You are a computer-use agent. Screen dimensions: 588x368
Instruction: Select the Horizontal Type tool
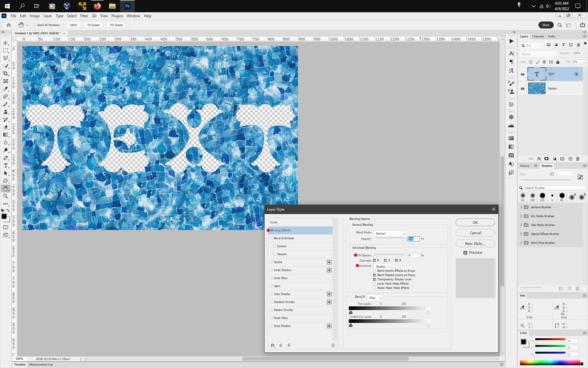click(6, 166)
